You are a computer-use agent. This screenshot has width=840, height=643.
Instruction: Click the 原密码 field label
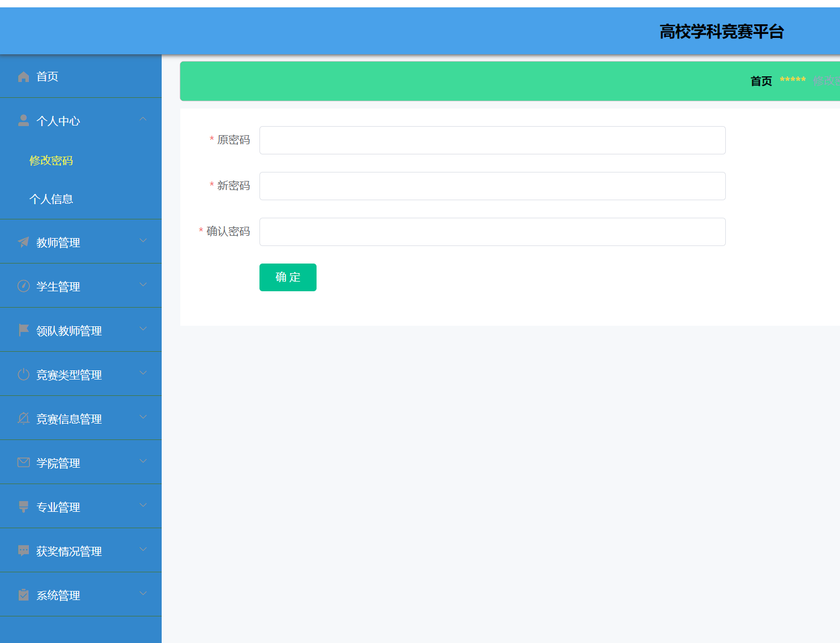click(x=233, y=140)
